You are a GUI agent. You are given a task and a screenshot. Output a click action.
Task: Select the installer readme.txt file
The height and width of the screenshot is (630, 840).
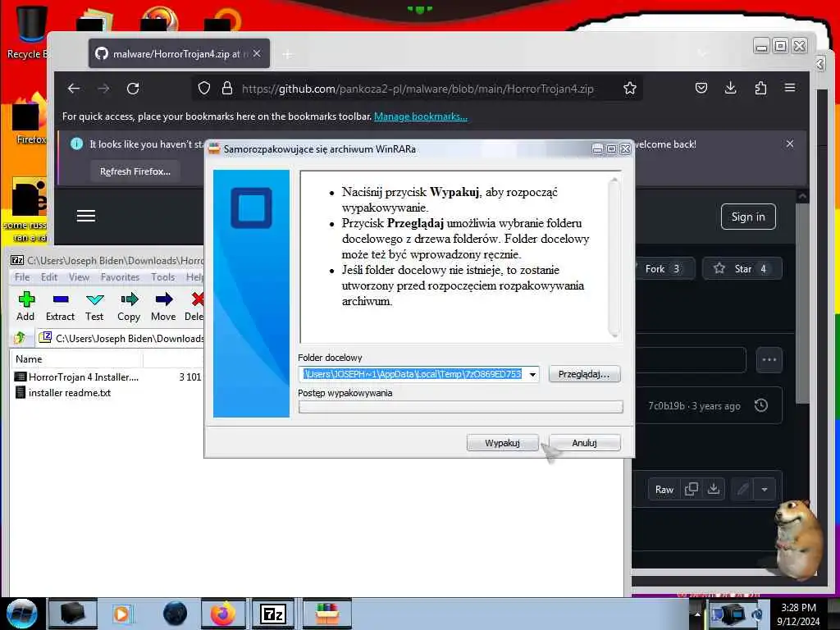click(63, 393)
